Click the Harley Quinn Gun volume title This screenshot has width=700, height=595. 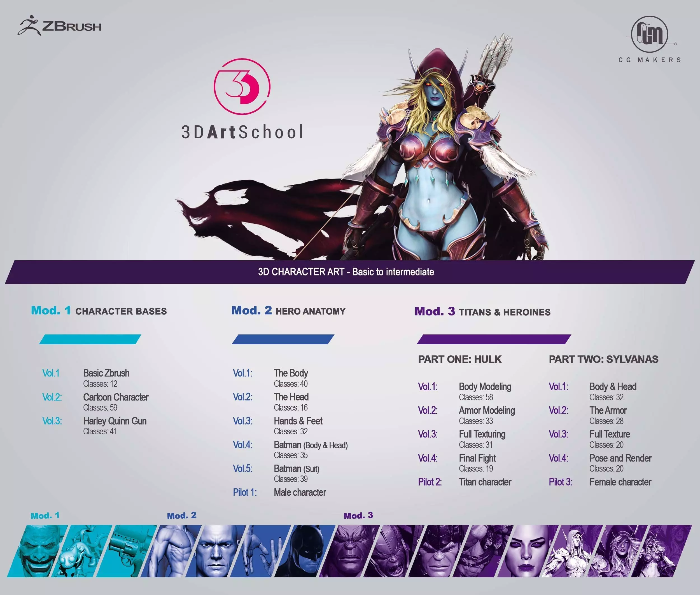(x=115, y=421)
